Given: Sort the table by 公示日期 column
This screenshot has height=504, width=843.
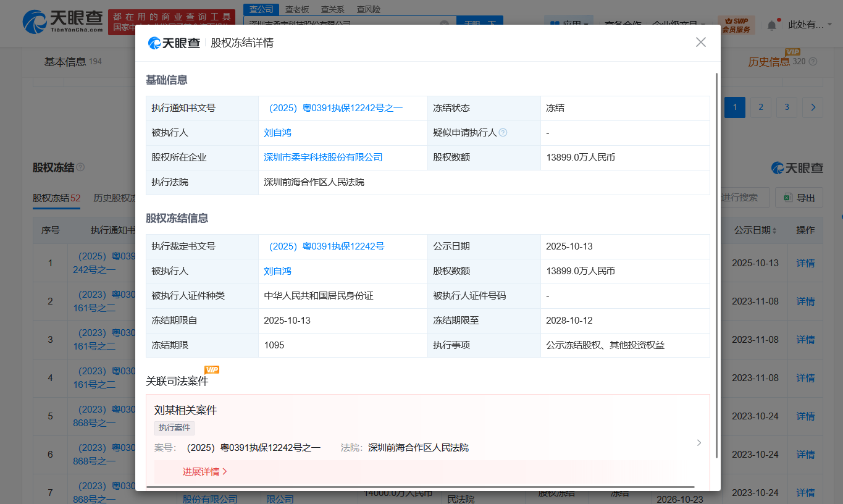Looking at the screenshot, I should [x=755, y=229].
